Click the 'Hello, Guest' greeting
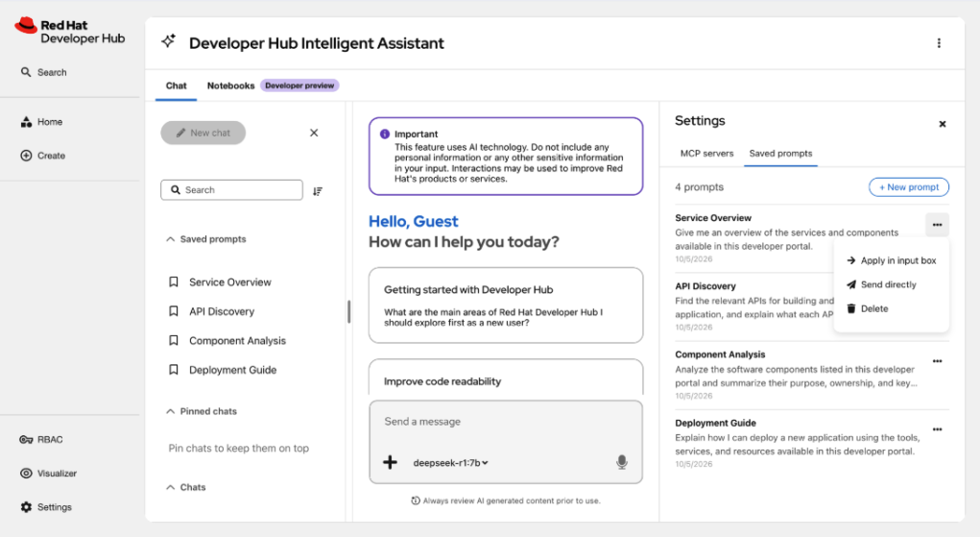 413,222
